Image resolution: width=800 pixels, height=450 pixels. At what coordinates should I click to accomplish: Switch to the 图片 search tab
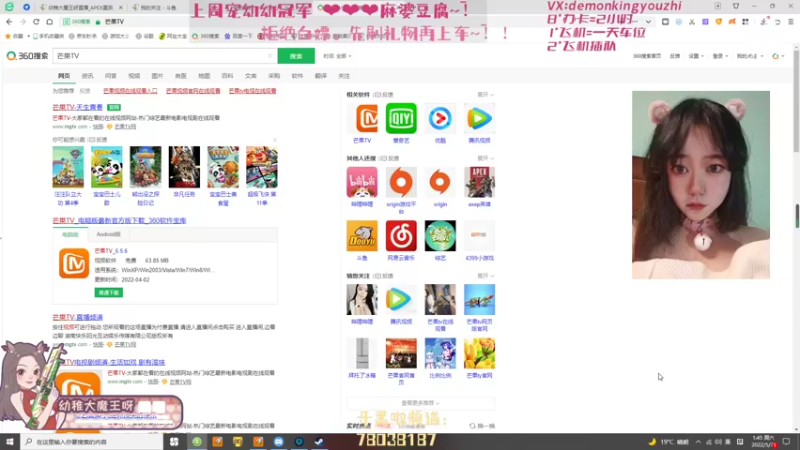[x=157, y=76]
